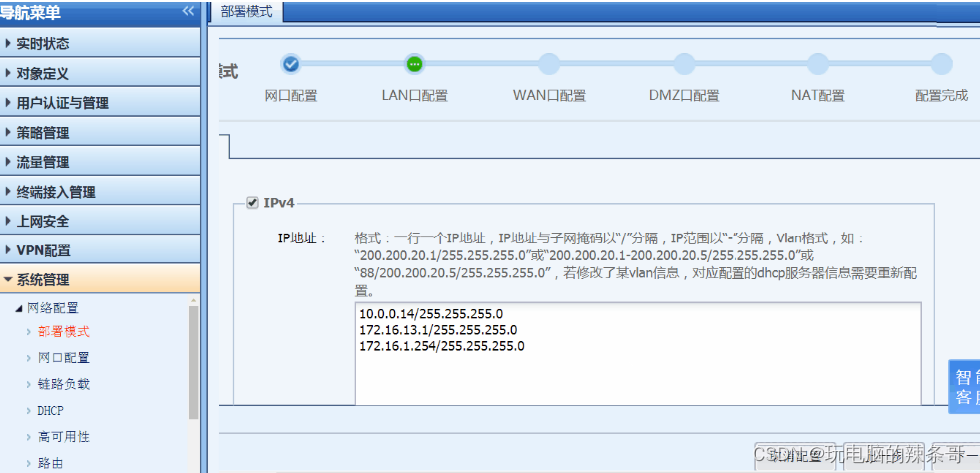
Task: Click the WAN口配置 step label
Action: click(549, 96)
